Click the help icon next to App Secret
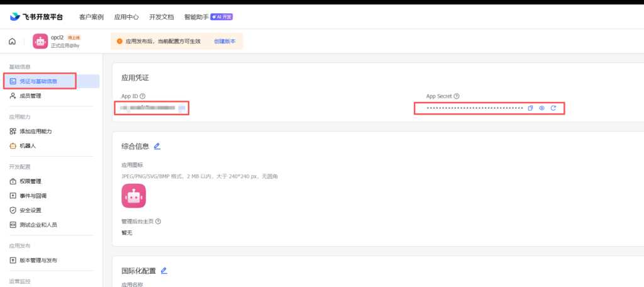644x287 pixels. point(457,96)
